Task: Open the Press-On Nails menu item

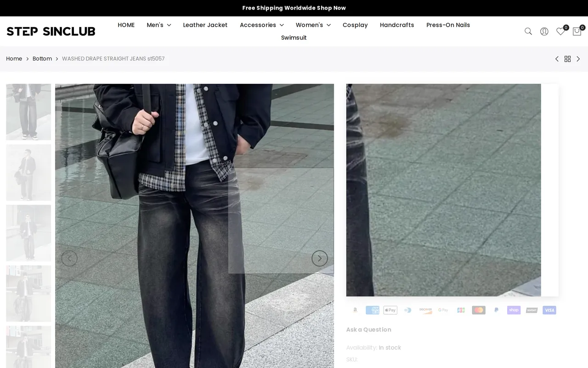Action: (x=448, y=25)
